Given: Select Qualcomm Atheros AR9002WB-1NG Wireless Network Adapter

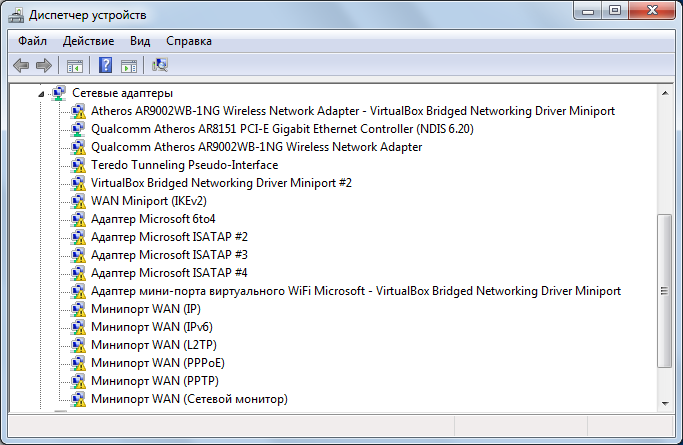Looking at the screenshot, I should pyautogui.click(x=257, y=147).
